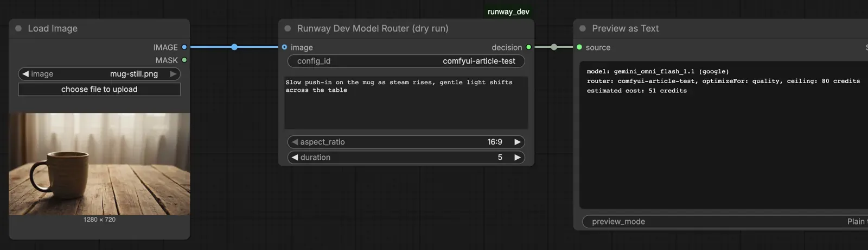This screenshot has height=250, width=868.
Task: Click the 1280 × 720 dimensions label
Action: (x=99, y=220)
